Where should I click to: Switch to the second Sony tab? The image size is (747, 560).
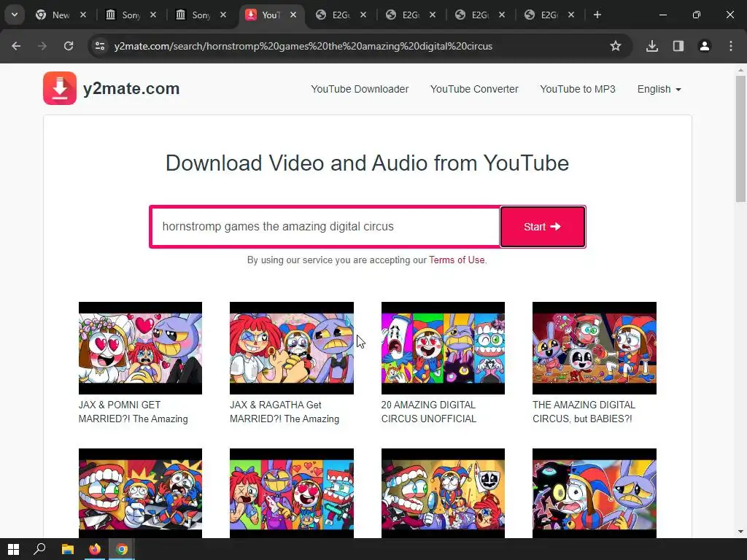click(x=201, y=15)
